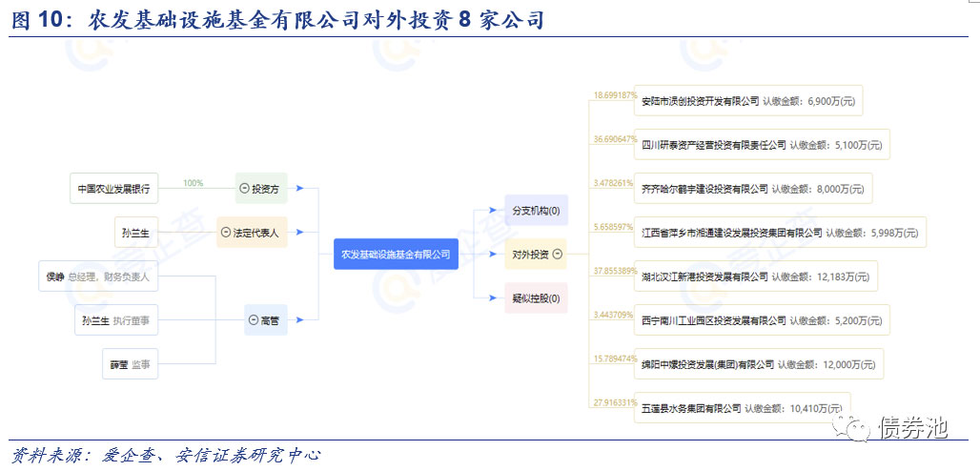Open 江西省萍乡市湘通建设发展投资集团有限公司 node
Screen dimensions: 980x471
tap(780, 232)
